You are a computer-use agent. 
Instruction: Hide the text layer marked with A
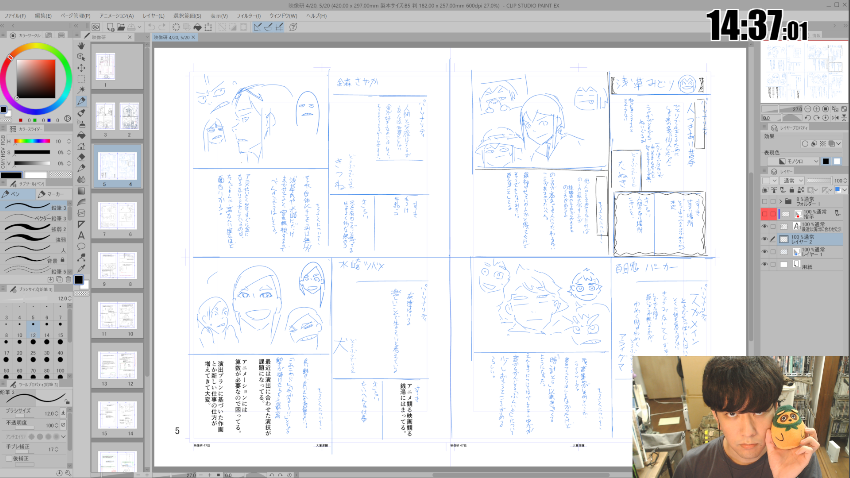[764, 226]
